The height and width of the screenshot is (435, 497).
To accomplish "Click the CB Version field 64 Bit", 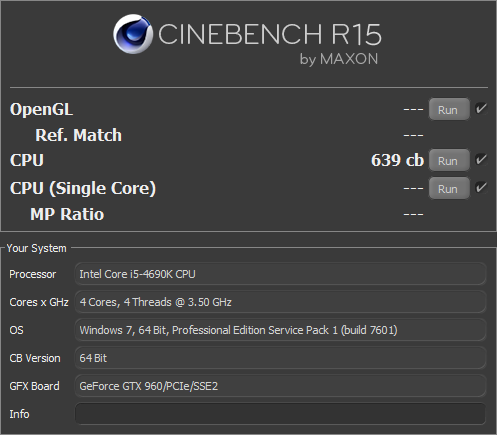I will [280, 358].
